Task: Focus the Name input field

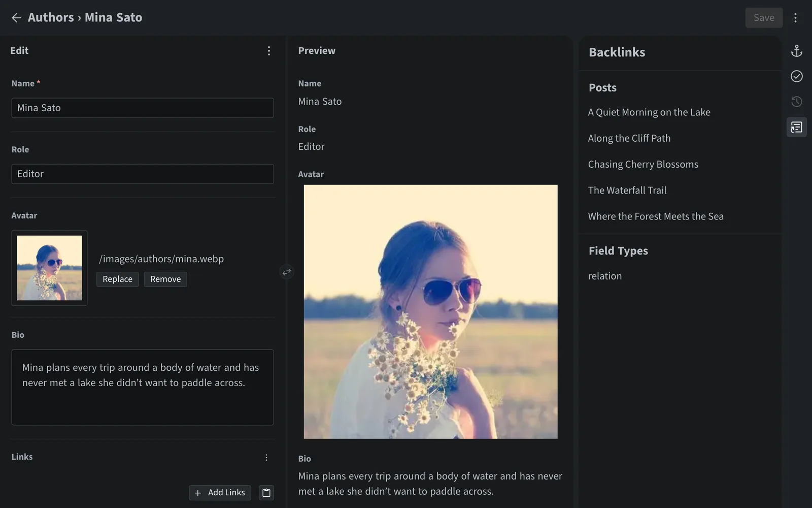Action: [143, 108]
